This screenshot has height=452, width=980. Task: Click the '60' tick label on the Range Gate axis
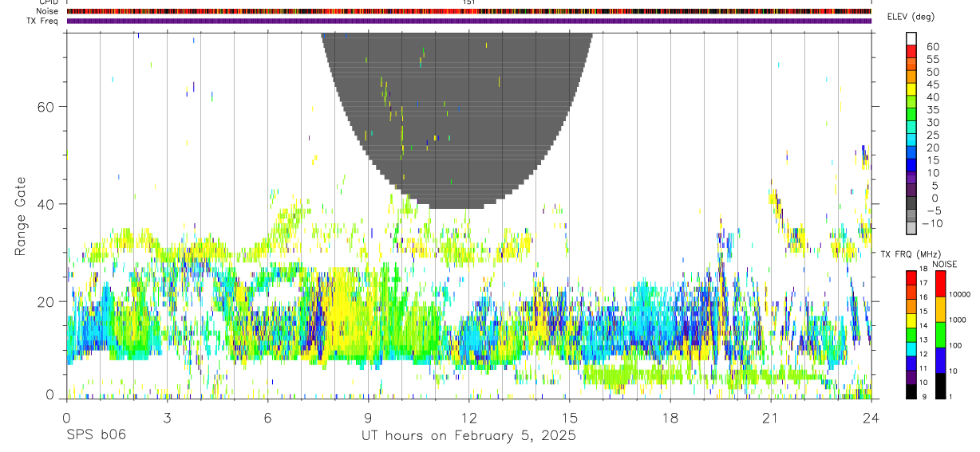[48, 107]
